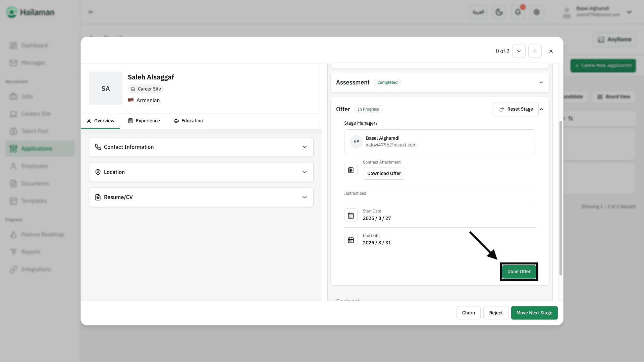The width and height of the screenshot is (644, 362).
Task: Go to next applicant with down chevron
Action: pyautogui.click(x=519, y=51)
